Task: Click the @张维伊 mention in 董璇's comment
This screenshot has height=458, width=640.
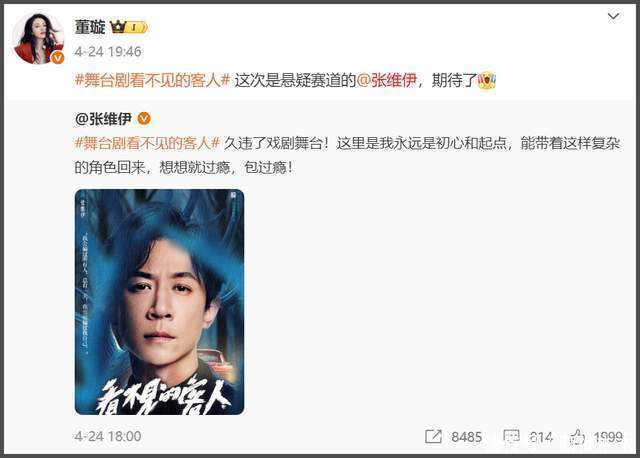Action: pos(386,80)
